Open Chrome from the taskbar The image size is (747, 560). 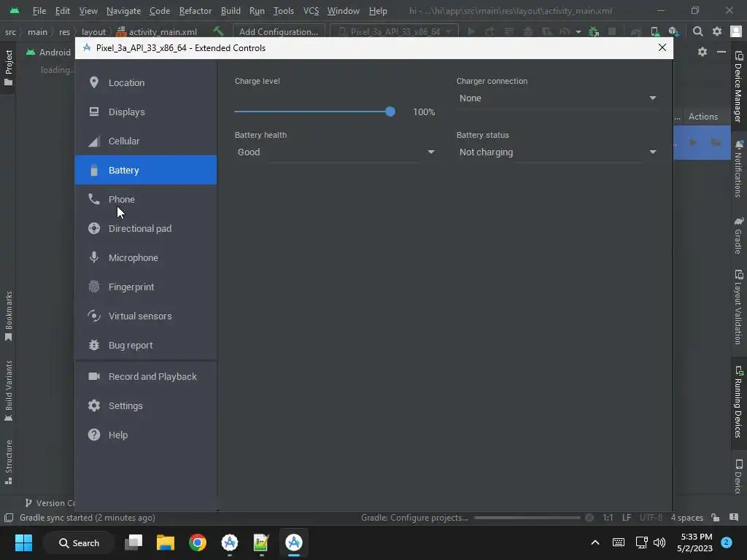(197, 542)
